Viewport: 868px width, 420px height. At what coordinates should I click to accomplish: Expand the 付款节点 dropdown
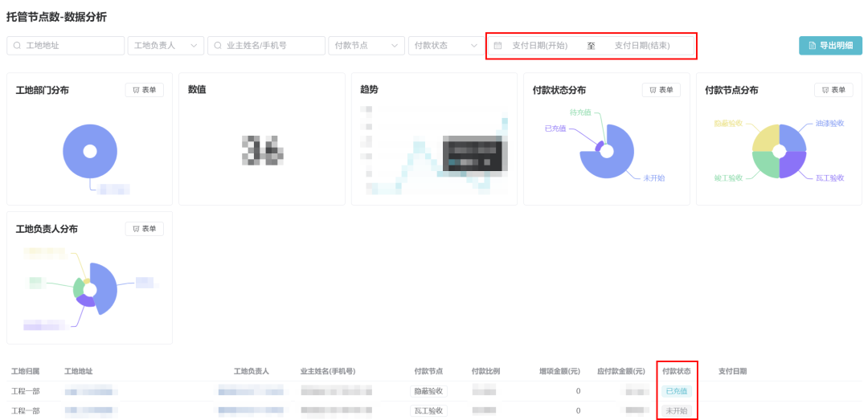coord(366,46)
